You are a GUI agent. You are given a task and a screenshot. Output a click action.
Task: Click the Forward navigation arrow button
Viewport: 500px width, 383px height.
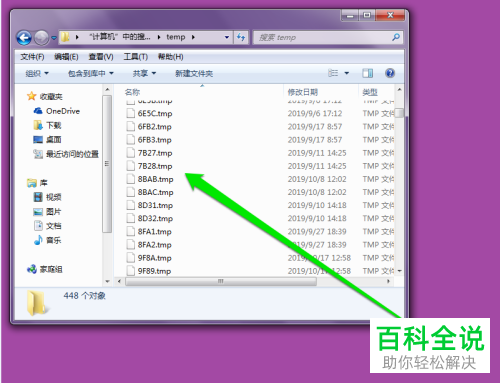42,38
